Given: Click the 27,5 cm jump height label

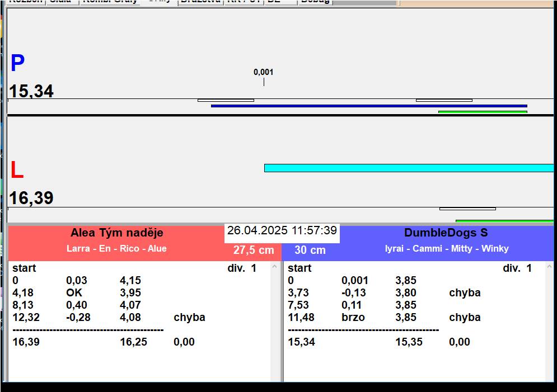Looking at the screenshot, I should 254,250.
